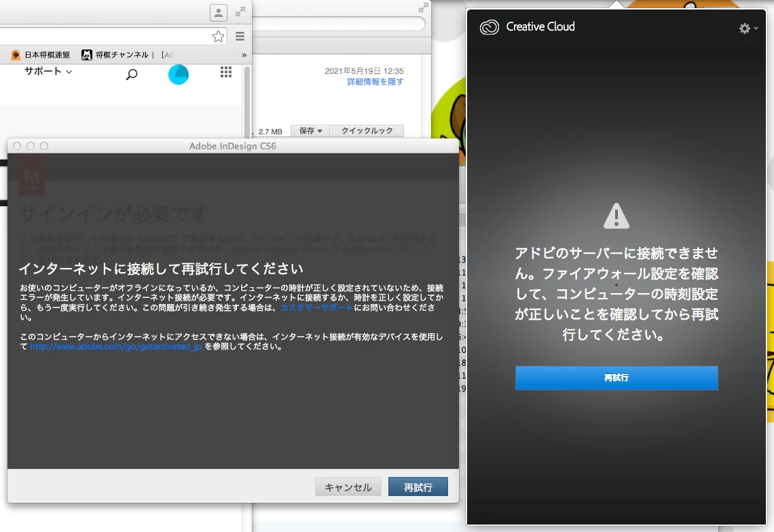The width and height of the screenshot is (774, 532).
Task: Open the 保存 dropdown button
Action: (x=310, y=131)
